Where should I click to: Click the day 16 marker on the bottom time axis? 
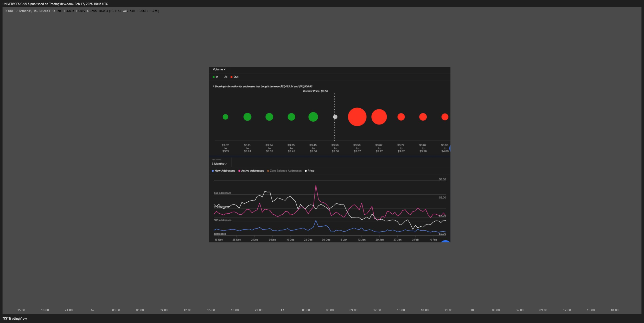coord(92,310)
